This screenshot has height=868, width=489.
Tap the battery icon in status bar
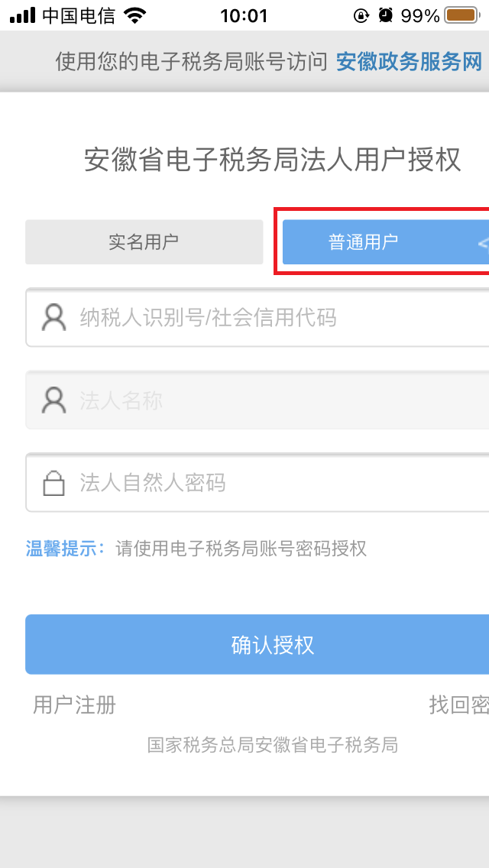point(462,15)
